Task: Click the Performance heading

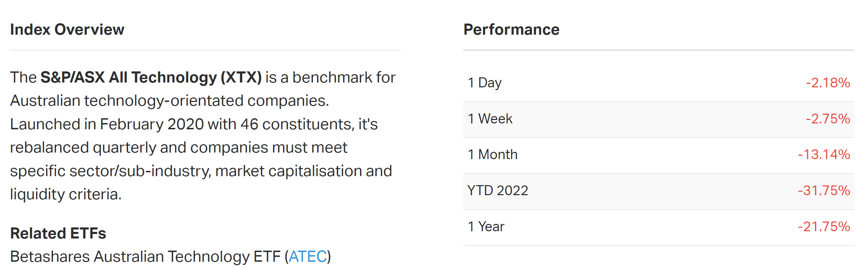Action: [511, 29]
